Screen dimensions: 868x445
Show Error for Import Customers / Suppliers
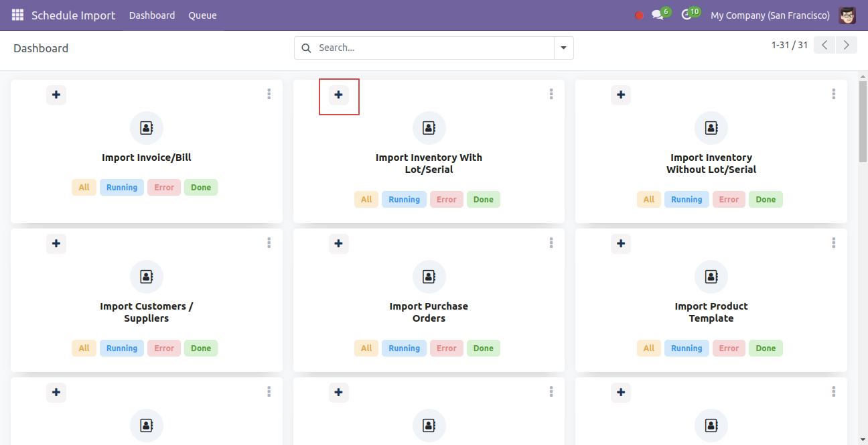pyautogui.click(x=164, y=348)
